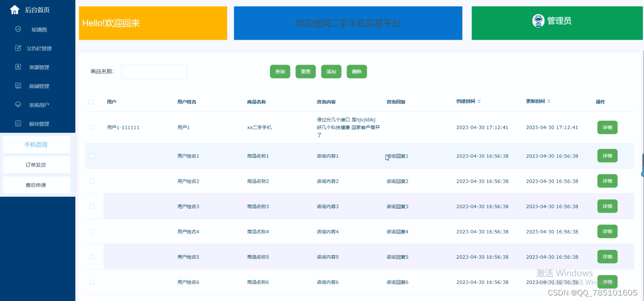
Task: Click the bar chart icon next to 模块管理
Action: (x=18, y=123)
